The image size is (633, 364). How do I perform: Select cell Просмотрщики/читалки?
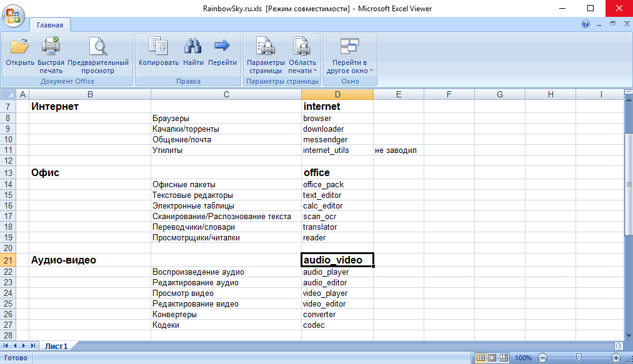coord(226,238)
